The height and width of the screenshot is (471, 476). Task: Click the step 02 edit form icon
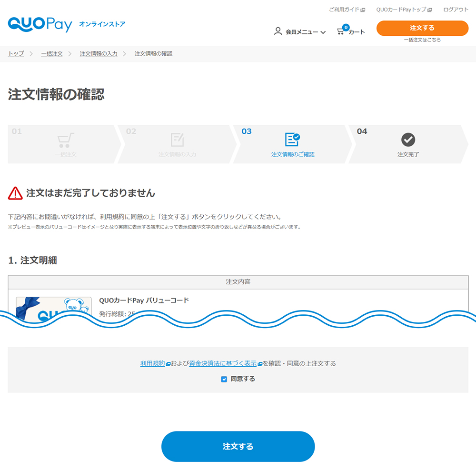(x=177, y=140)
